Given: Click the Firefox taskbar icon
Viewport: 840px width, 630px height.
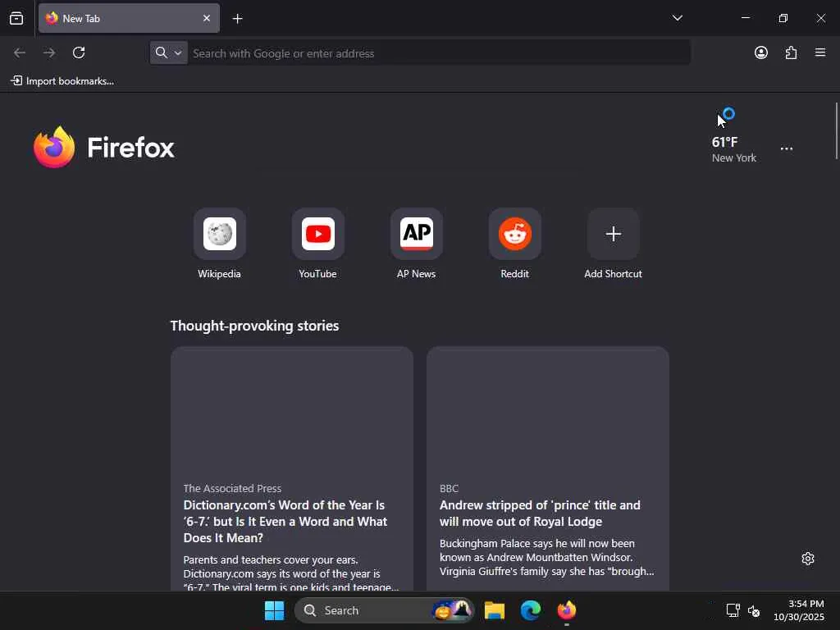Looking at the screenshot, I should [566, 610].
